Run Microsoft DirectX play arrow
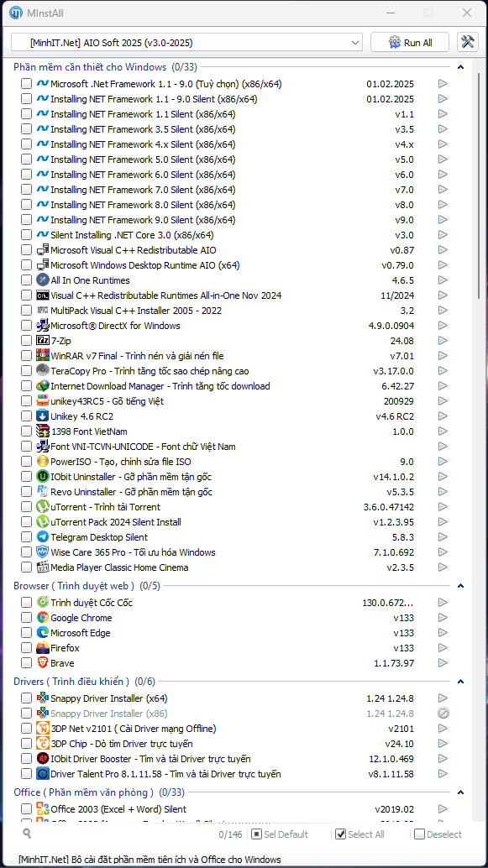Viewport: 488px width, 868px height. coord(443,326)
